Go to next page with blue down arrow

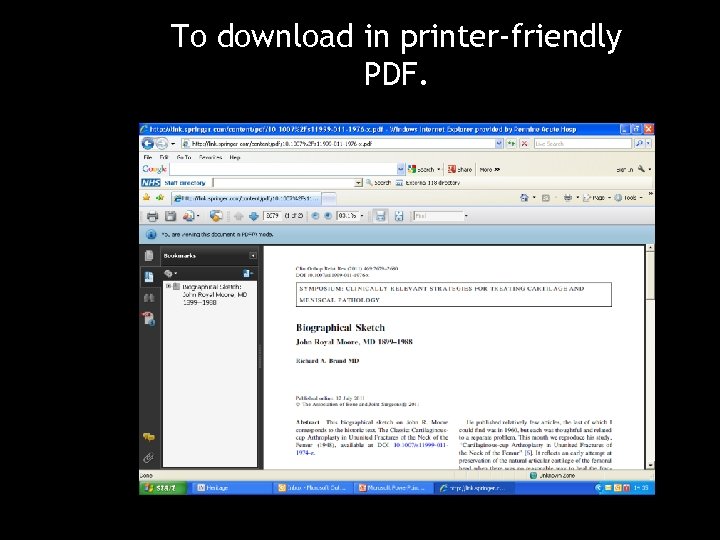pyautogui.click(x=253, y=216)
